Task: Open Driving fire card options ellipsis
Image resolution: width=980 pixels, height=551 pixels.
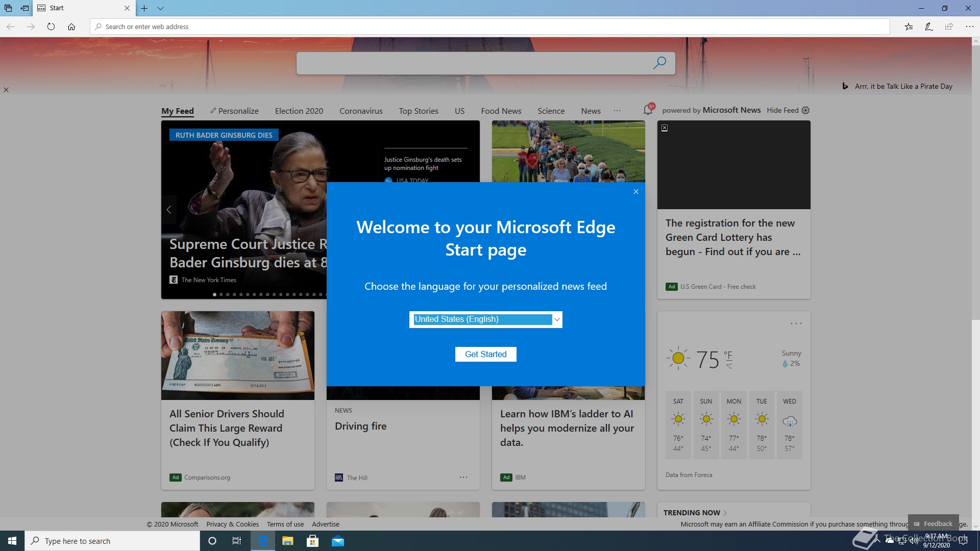Action: [463, 477]
